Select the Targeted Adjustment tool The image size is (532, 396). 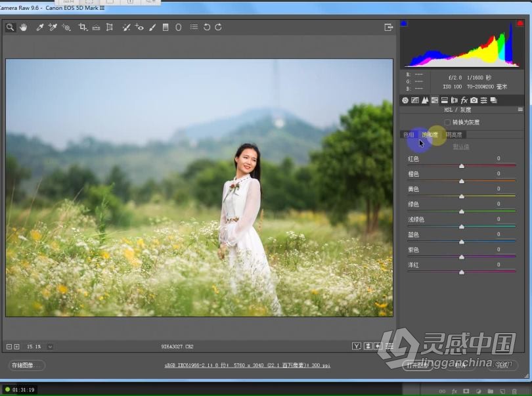(x=66, y=27)
